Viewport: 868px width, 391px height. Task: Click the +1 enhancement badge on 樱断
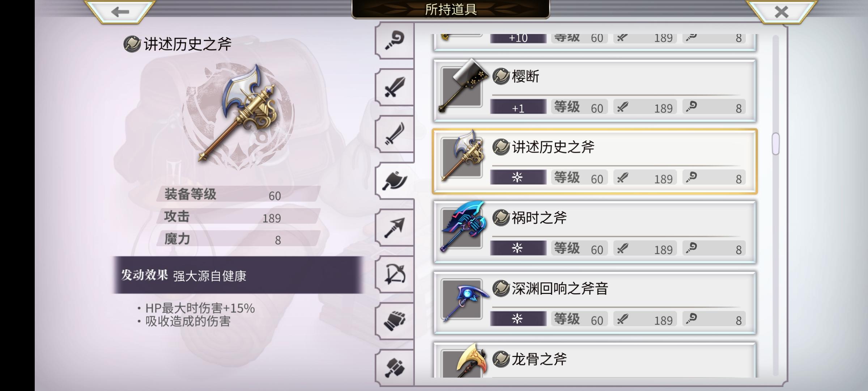(518, 107)
